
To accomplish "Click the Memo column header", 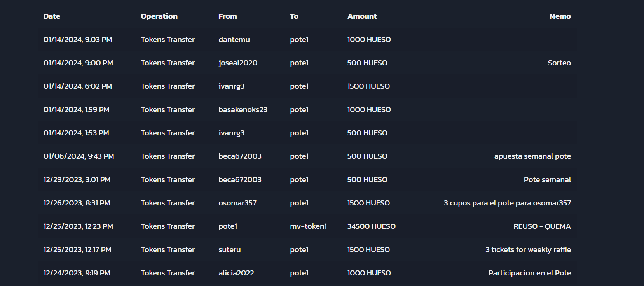I will click(x=560, y=16).
